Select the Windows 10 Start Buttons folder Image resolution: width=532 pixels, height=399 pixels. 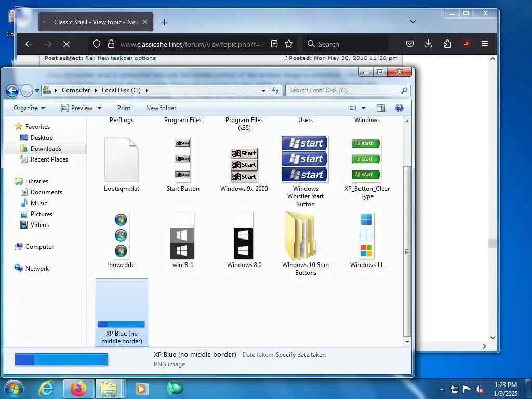click(x=302, y=235)
